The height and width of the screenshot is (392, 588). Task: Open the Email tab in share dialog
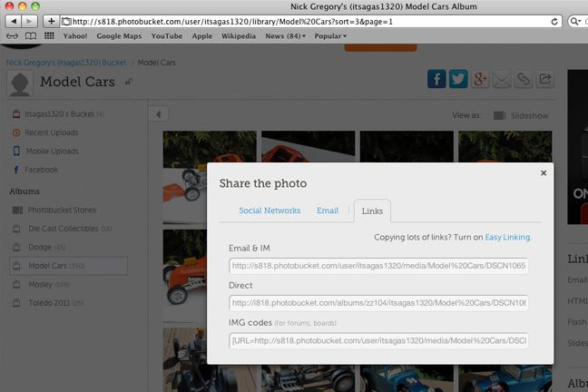click(328, 211)
